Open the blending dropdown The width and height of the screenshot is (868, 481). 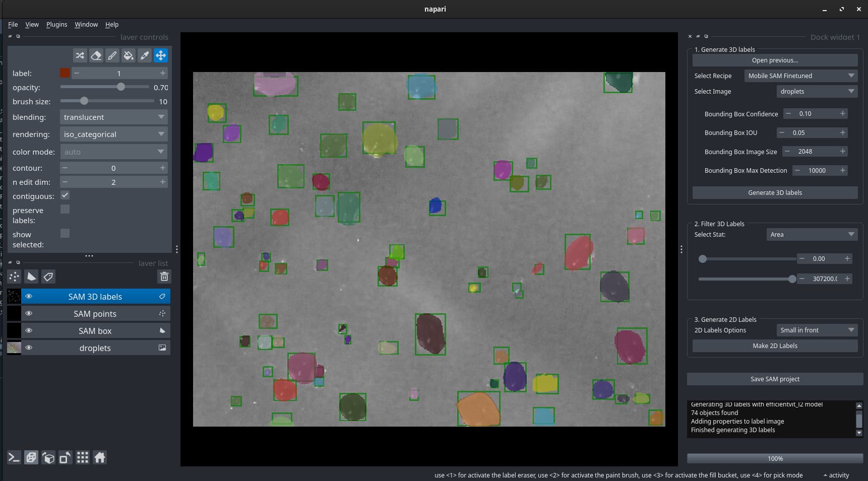tap(113, 117)
